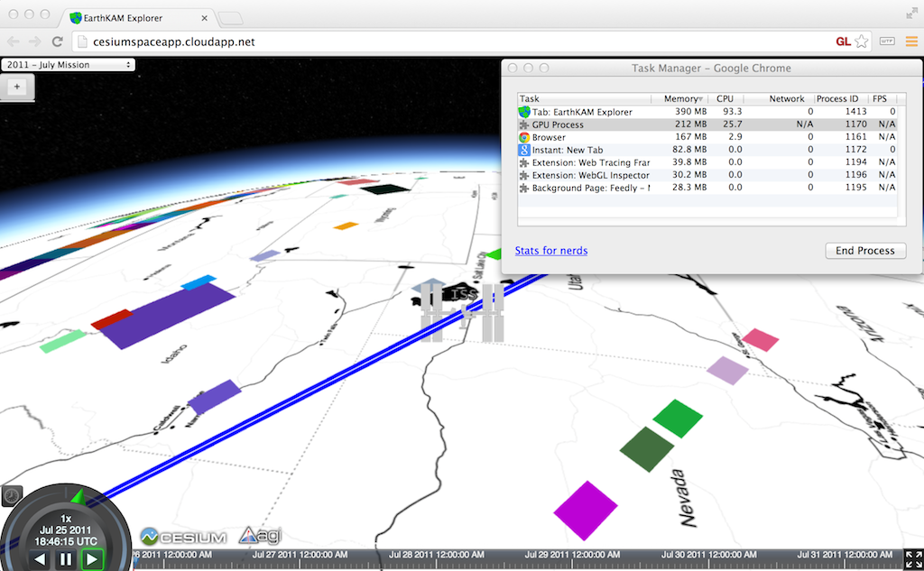This screenshot has width=924, height=571.
Task: Click the date and time readout in the animation dial
Action: 65,536
